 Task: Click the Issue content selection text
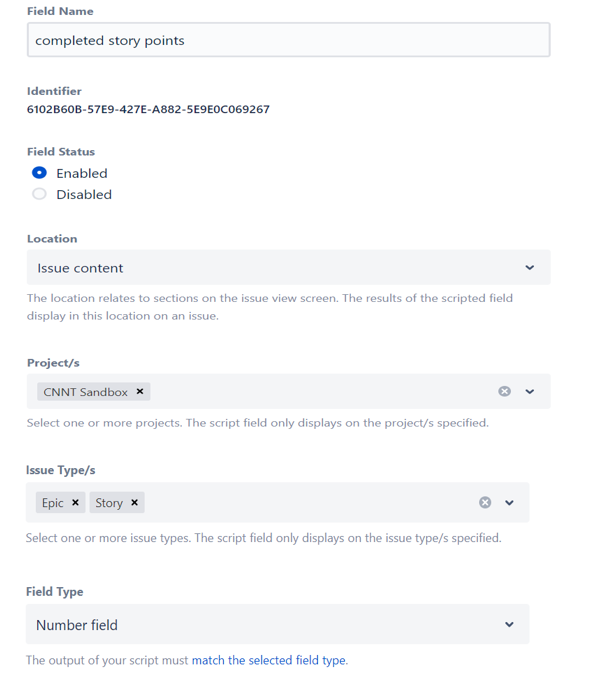point(80,268)
